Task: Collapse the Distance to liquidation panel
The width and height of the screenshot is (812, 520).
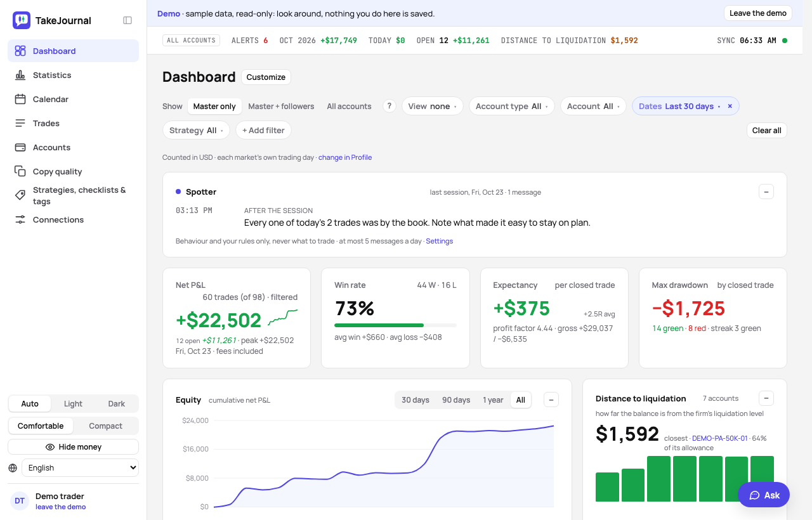Action: click(766, 398)
